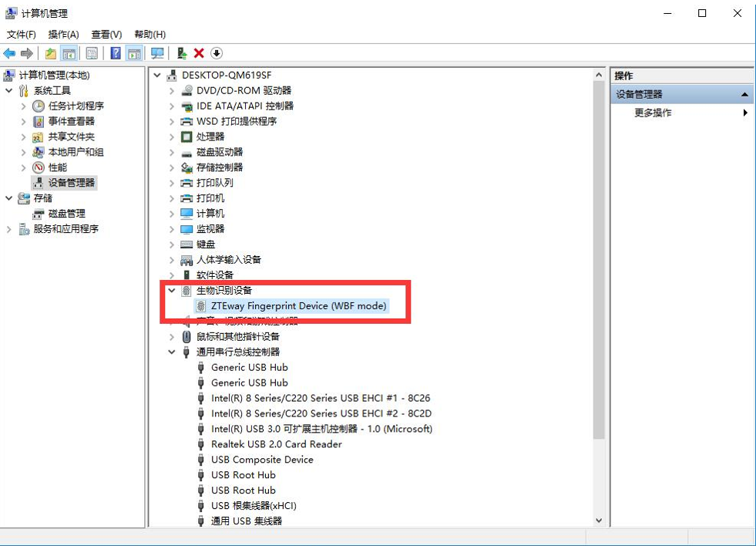Click the Properties toolbar icon
The image size is (756, 546).
pyautogui.click(x=92, y=53)
